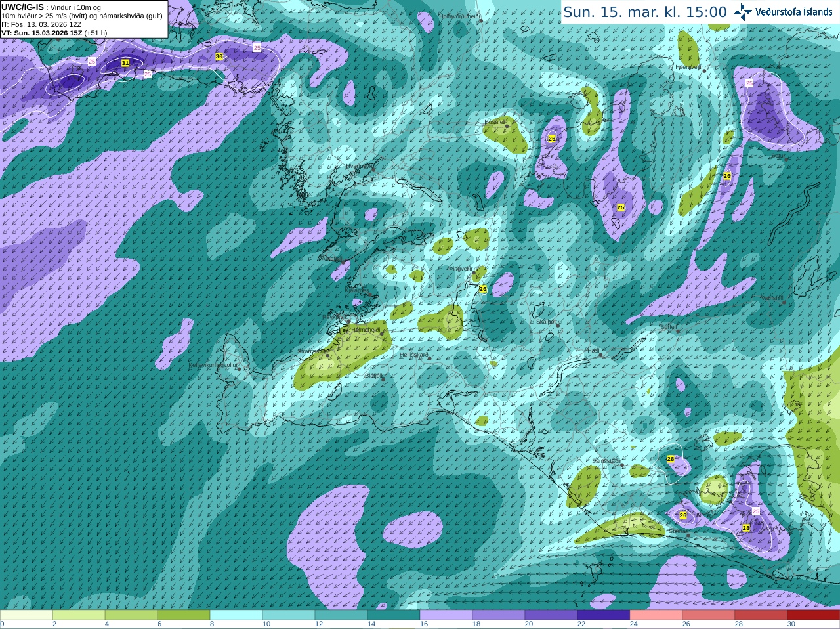Click the Sámsstaðir station label

coord(605,461)
